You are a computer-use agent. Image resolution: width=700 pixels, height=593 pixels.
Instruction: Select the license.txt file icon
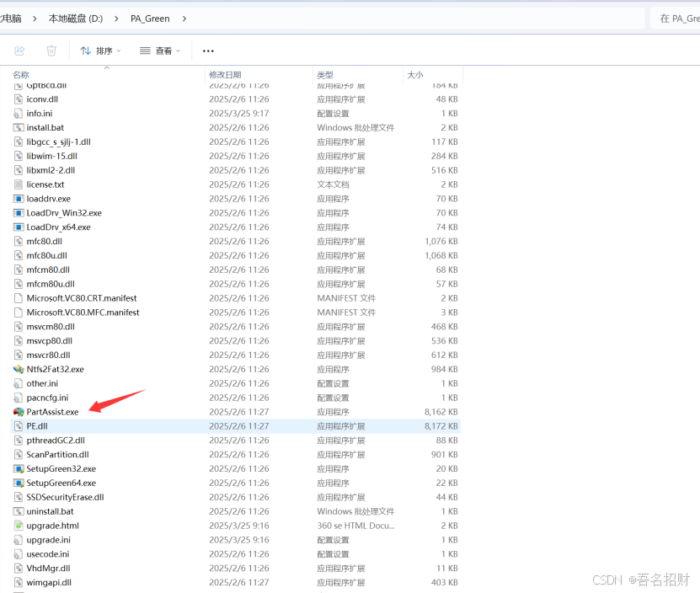(19, 184)
